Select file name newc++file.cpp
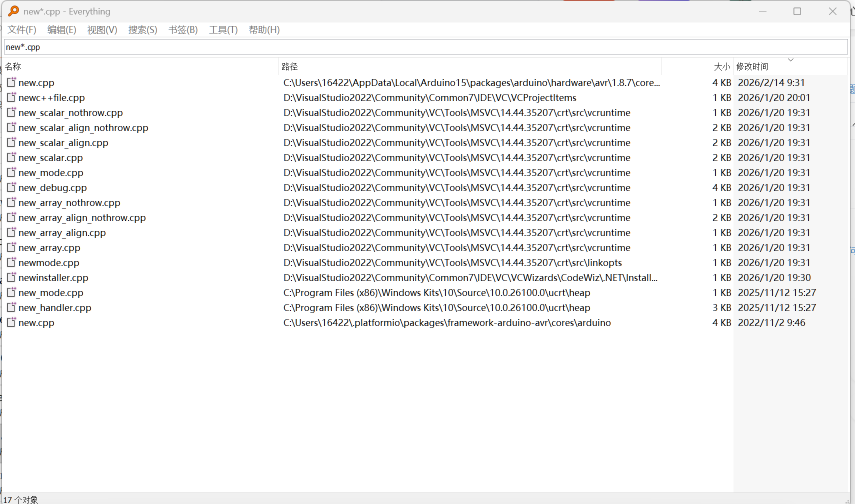This screenshot has height=504, width=855. pos(51,97)
